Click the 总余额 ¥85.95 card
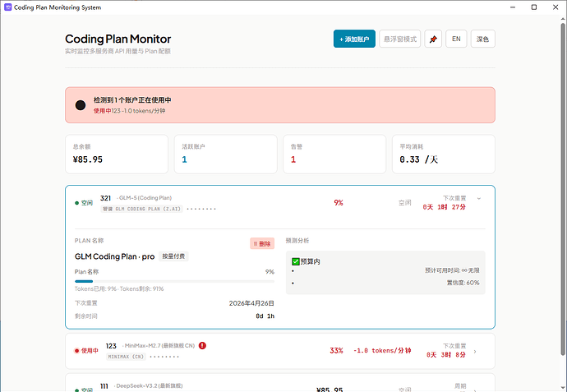The height and width of the screenshot is (392, 567). (117, 154)
